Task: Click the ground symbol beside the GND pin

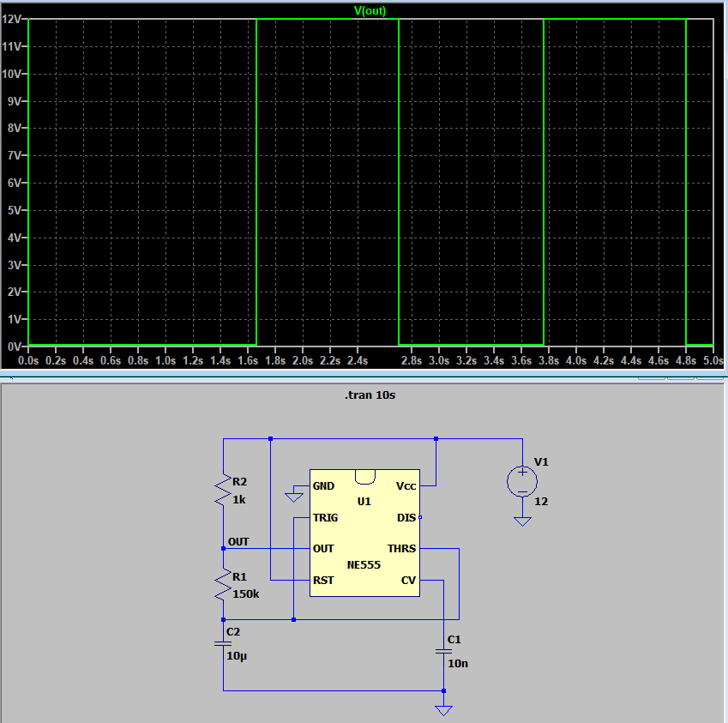Action: 294,497
